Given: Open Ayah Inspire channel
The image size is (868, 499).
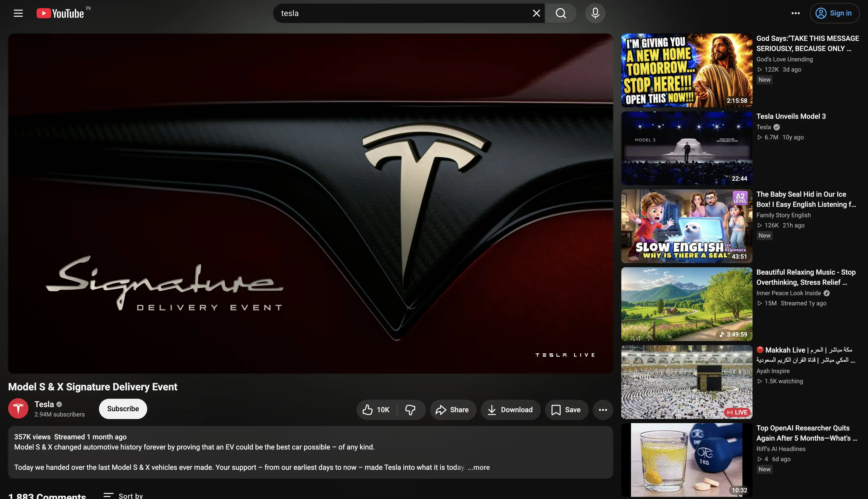Looking at the screenshot, I should tap(773, 371).
